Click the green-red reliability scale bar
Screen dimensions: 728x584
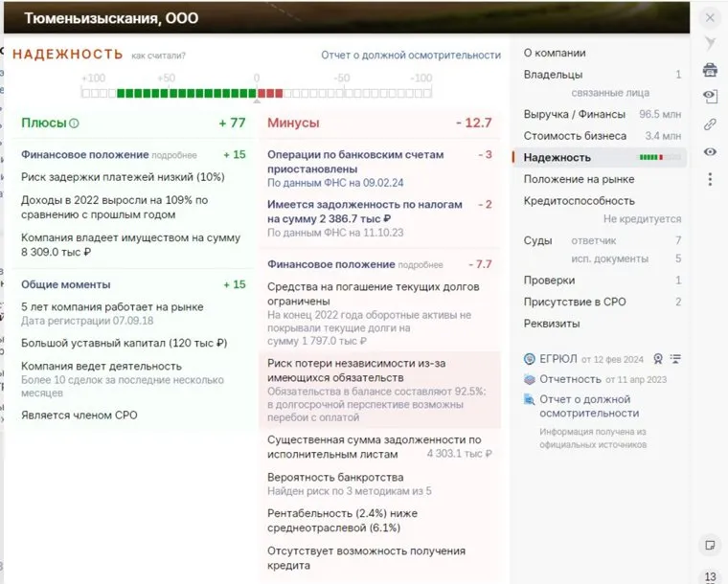point(256,93)
